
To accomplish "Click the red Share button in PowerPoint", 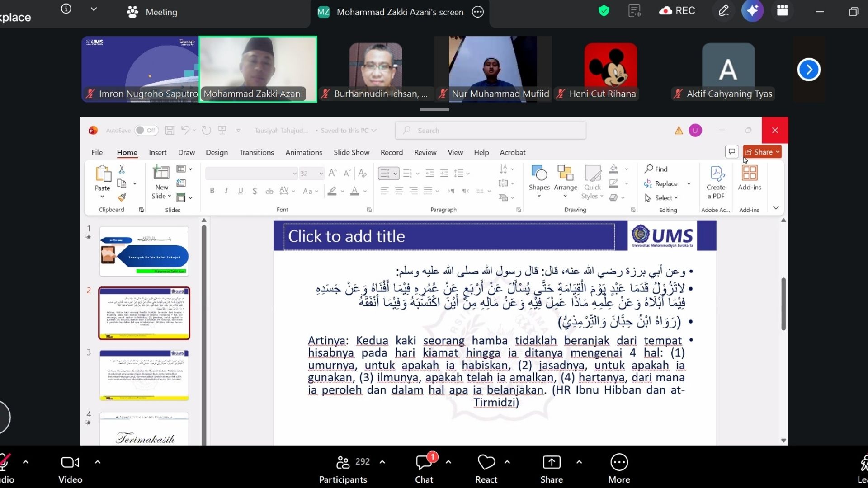I will 762,152.
